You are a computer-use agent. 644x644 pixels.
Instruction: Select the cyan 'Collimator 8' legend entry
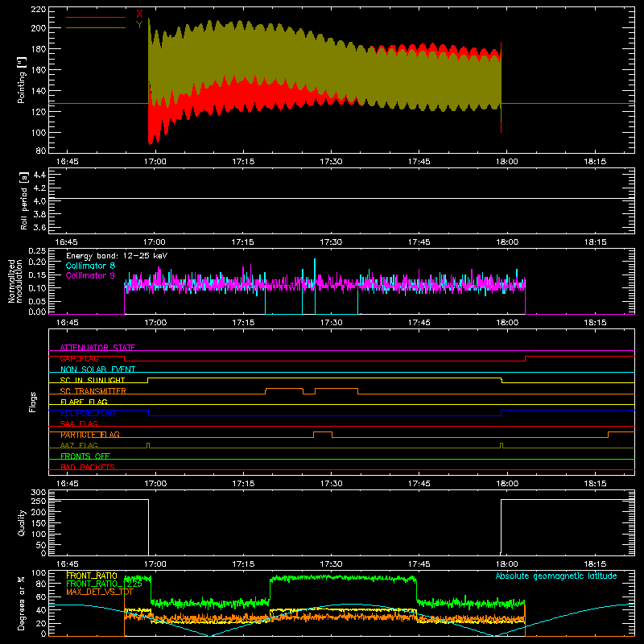(x=90, y=266)
